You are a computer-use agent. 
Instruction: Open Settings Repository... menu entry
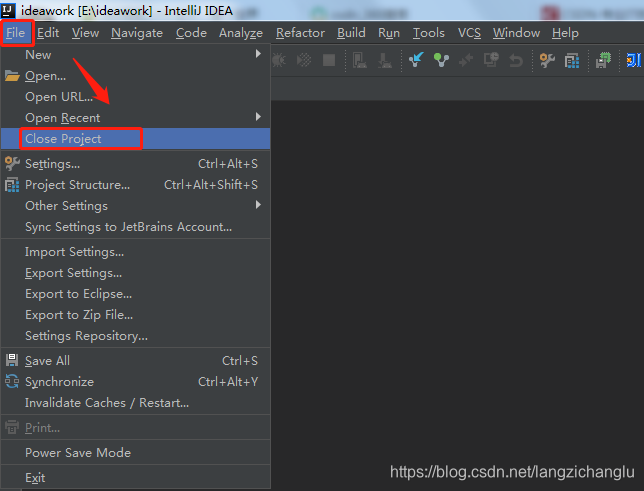(136, 336)
